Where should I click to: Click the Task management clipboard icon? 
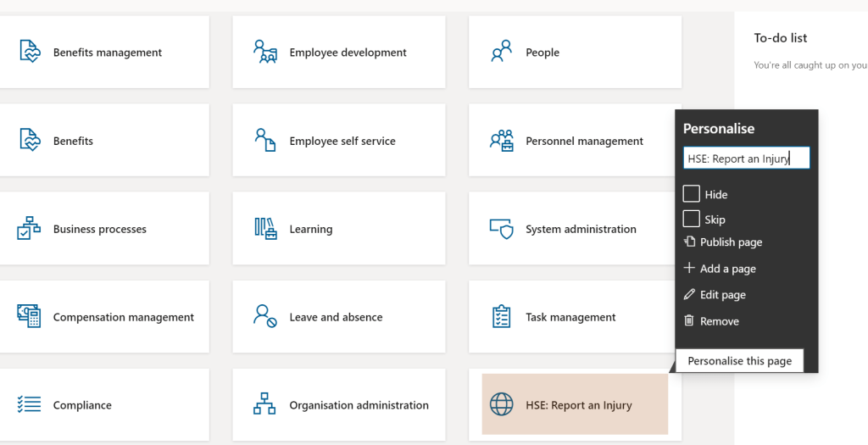click(x=502, y=317)
